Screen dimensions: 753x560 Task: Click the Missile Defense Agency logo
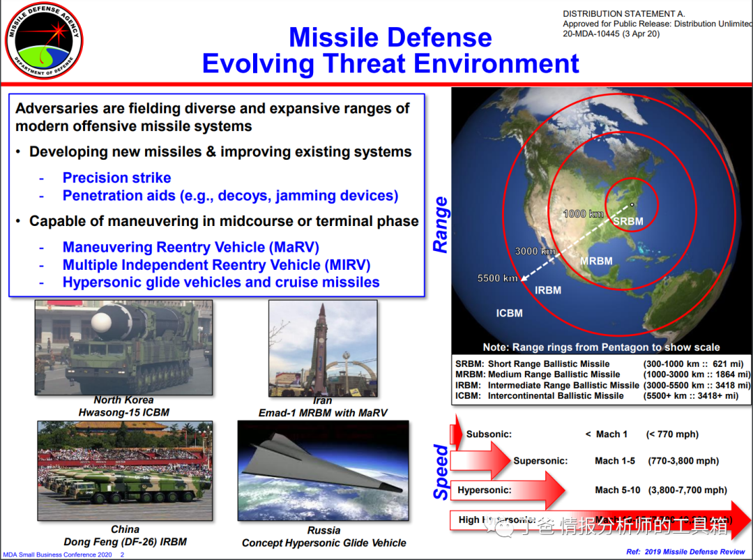tap(44, 40)
